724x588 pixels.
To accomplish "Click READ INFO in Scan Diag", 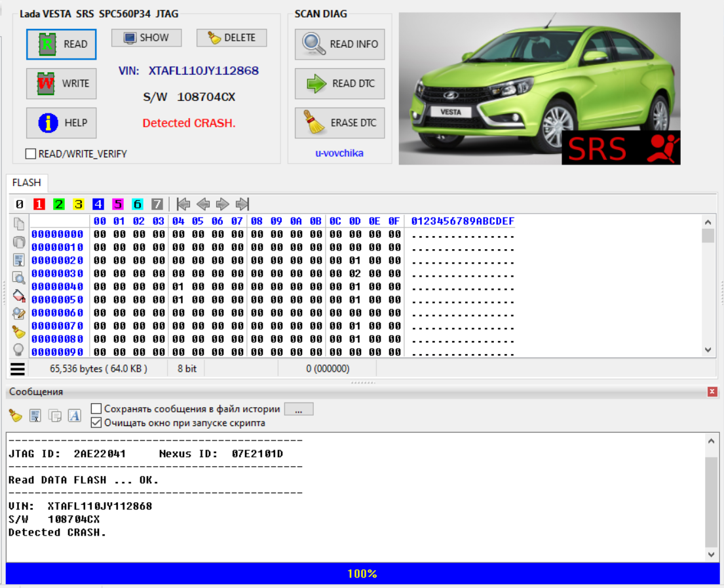I will pyautogui.click(x=340, y=45).
